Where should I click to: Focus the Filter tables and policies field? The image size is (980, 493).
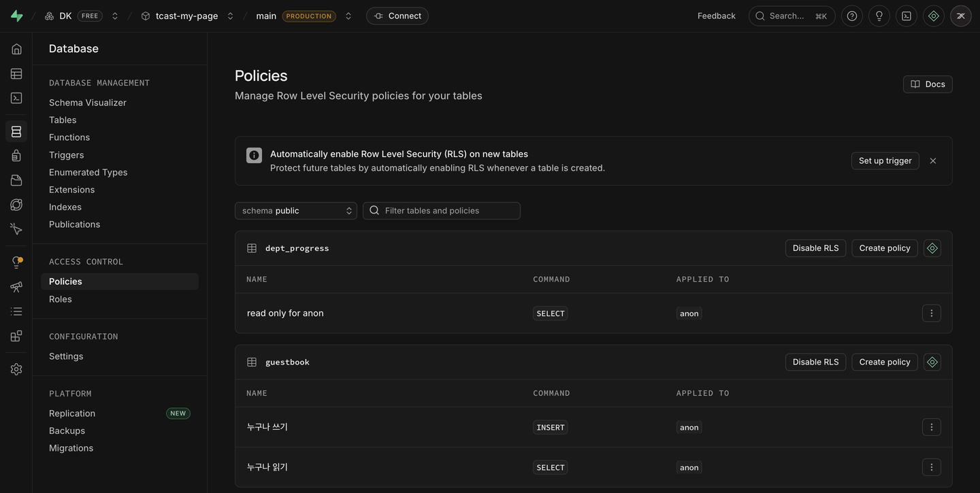click(442, 211)
